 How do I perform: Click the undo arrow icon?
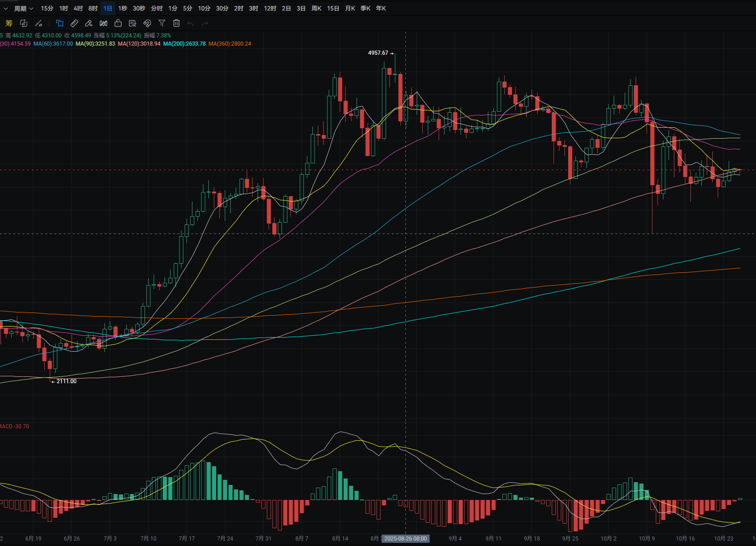click(x=191, y=23)
